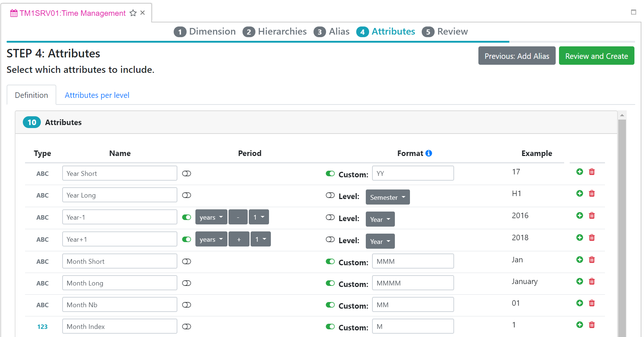Disable the period toggle for Year-1
644x337 pixels.
[187, 217]
